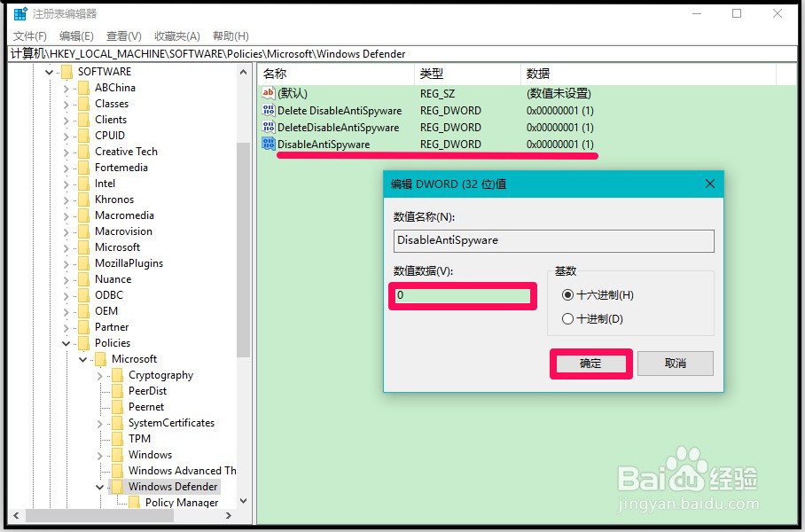Expand the Windows node under Policies Microsoft

(99, 456)
